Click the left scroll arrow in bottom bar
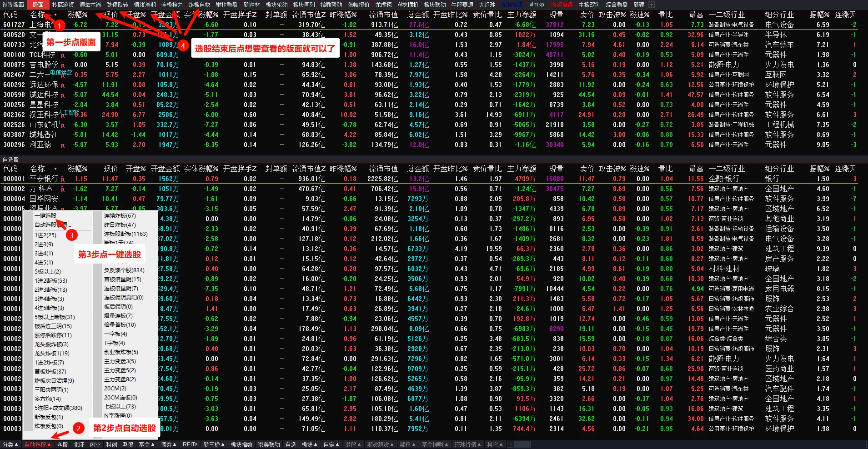Image resolution: width=868 pixels, height=449 pixels. 510,444
